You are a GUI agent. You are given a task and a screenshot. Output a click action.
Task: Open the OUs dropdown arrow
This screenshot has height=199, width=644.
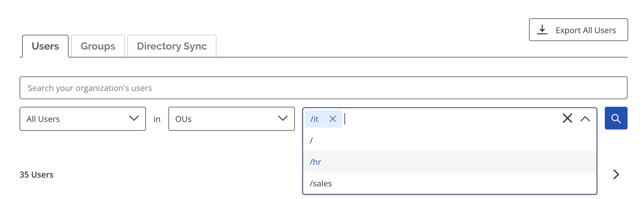[283, 118]
